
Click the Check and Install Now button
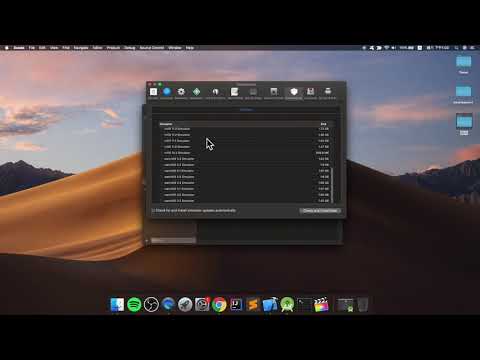(x=320, y=211)
